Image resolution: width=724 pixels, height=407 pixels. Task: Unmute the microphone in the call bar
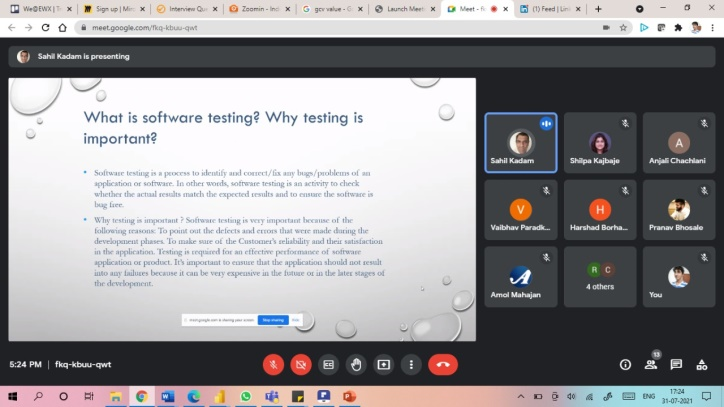pos(272,365)
